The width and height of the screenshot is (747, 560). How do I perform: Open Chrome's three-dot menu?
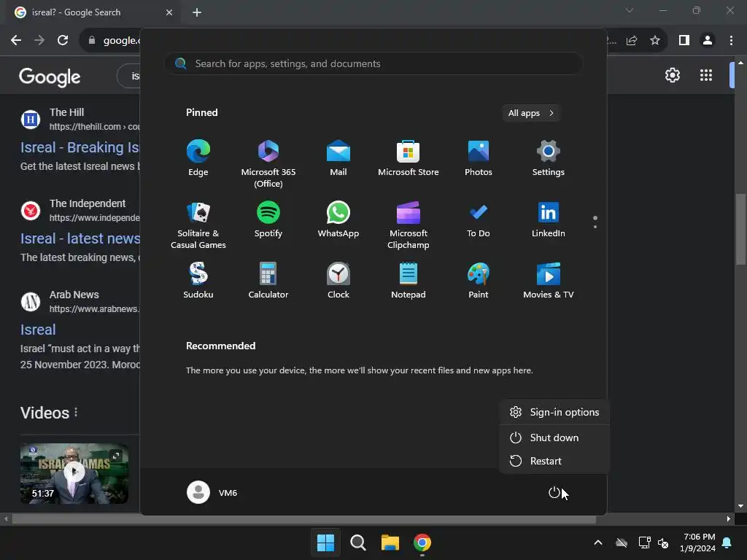[731, 41]
